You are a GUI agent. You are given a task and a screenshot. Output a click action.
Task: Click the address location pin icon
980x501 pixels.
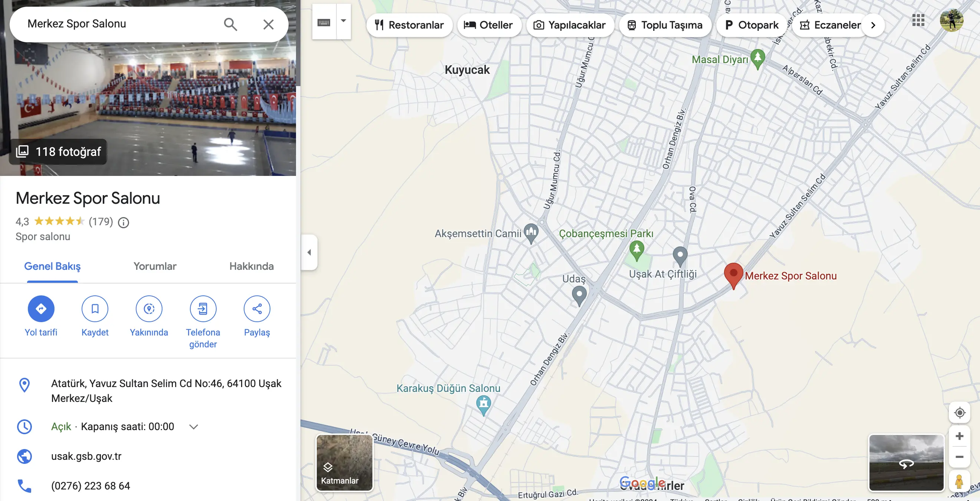tap(24, 385)
